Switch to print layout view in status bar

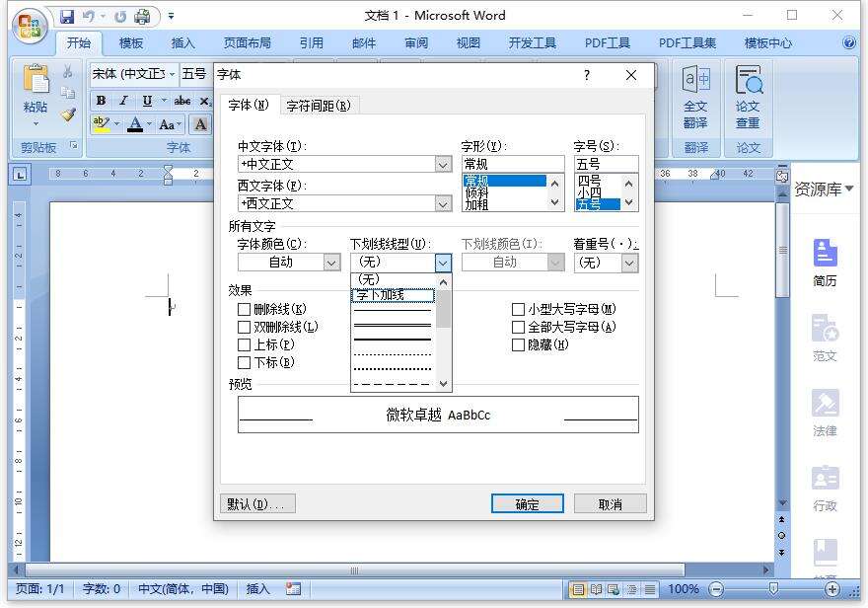tap(578, 589)
